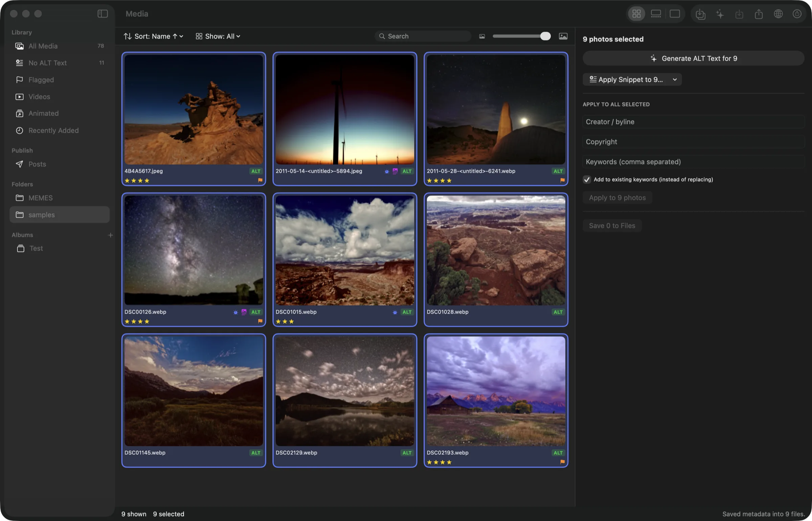
Task: Open the Recently Added section
Action: click(x=60, y=130)
